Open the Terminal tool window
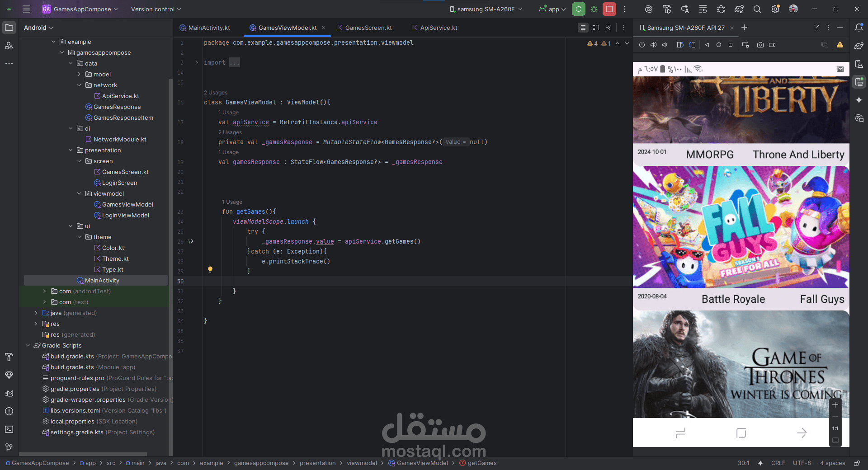The height and width of the screenshot is (470, 868). tap(9, 429)
